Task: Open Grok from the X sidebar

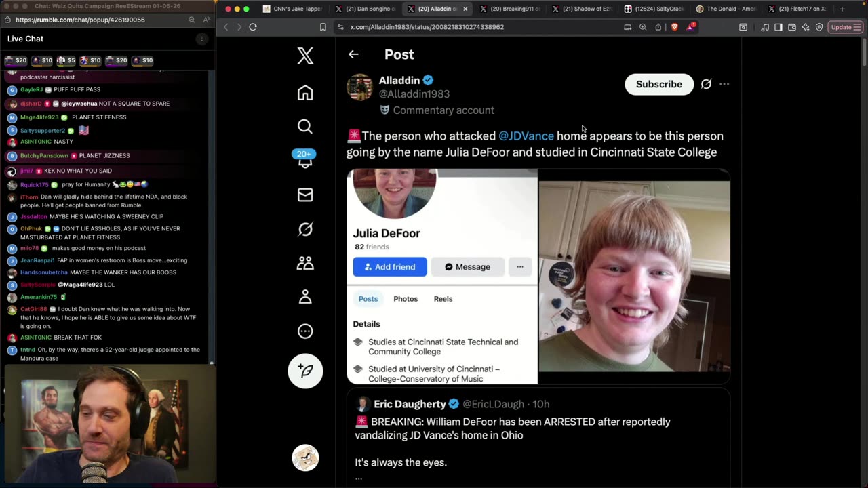Action: (305, 229)
